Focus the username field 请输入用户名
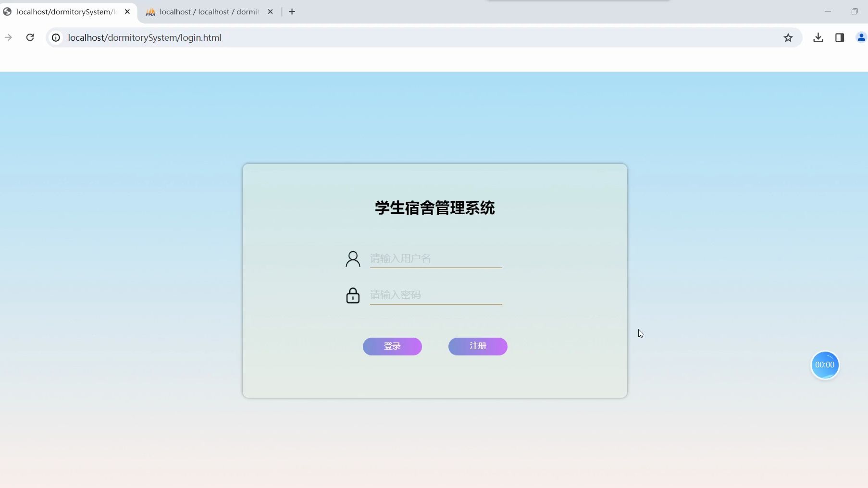This screenshot has width=868, height=488. 436,258
